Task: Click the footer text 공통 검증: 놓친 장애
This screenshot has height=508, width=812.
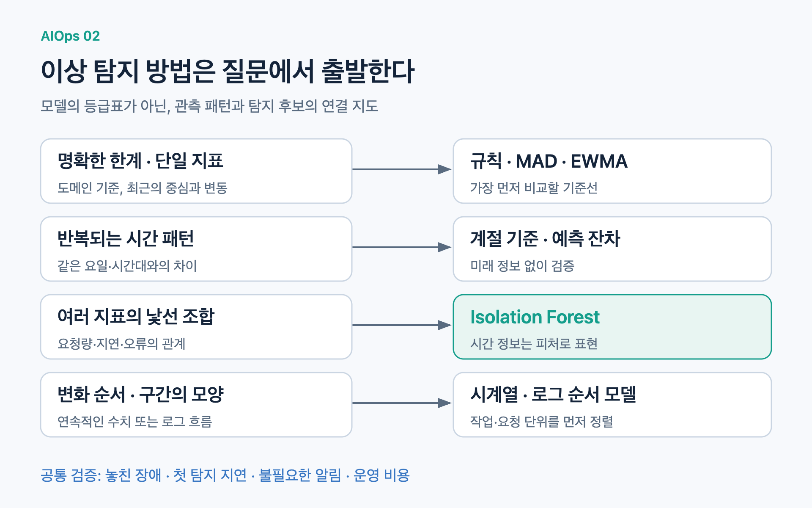Action: (101, 475)
